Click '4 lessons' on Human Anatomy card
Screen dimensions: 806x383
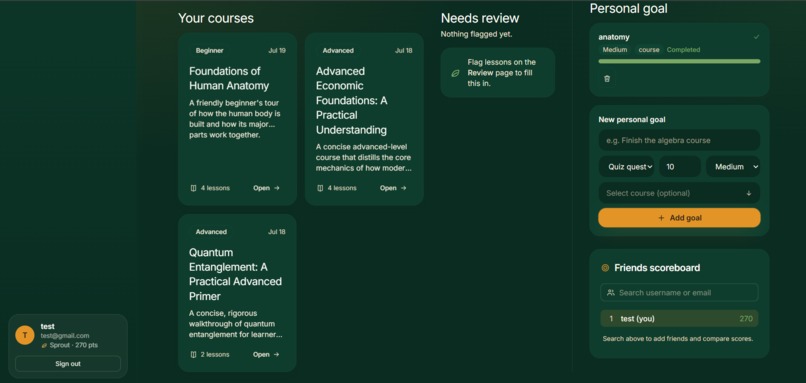pyautogui.click(x=215, y=188)
